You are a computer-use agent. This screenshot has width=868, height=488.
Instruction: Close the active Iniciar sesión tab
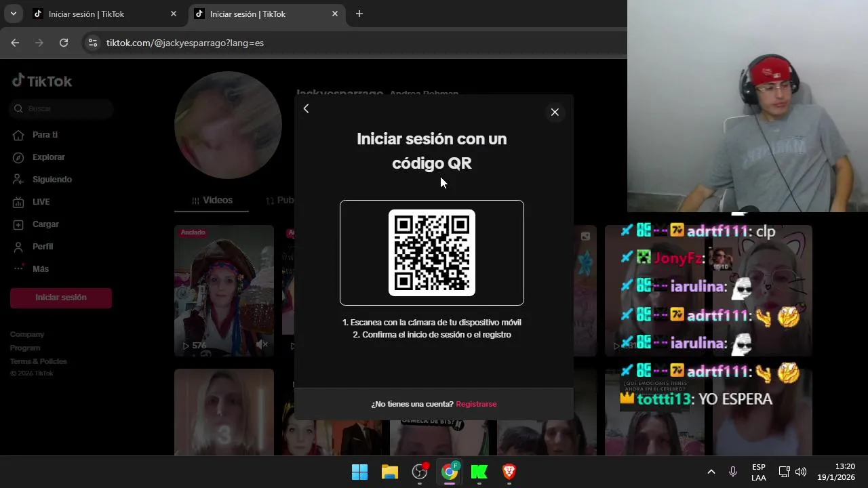(335, 14)
